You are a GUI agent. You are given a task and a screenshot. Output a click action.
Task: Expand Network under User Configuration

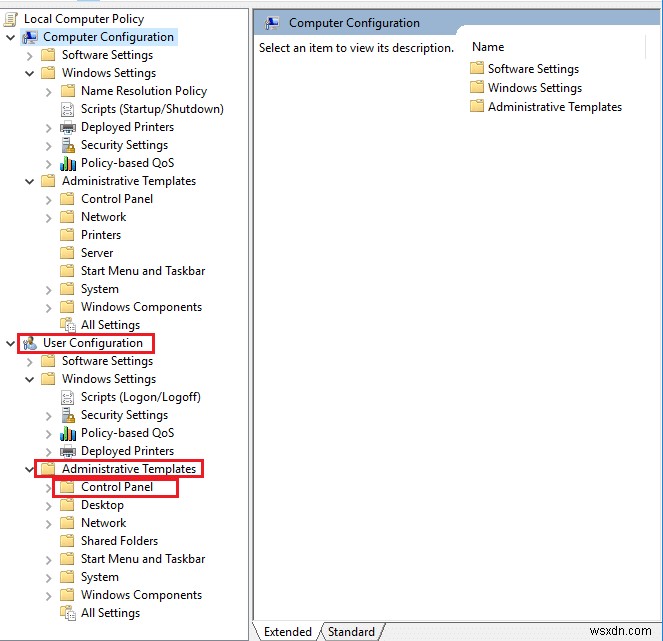pyautogui.click(x=49, y=524)
